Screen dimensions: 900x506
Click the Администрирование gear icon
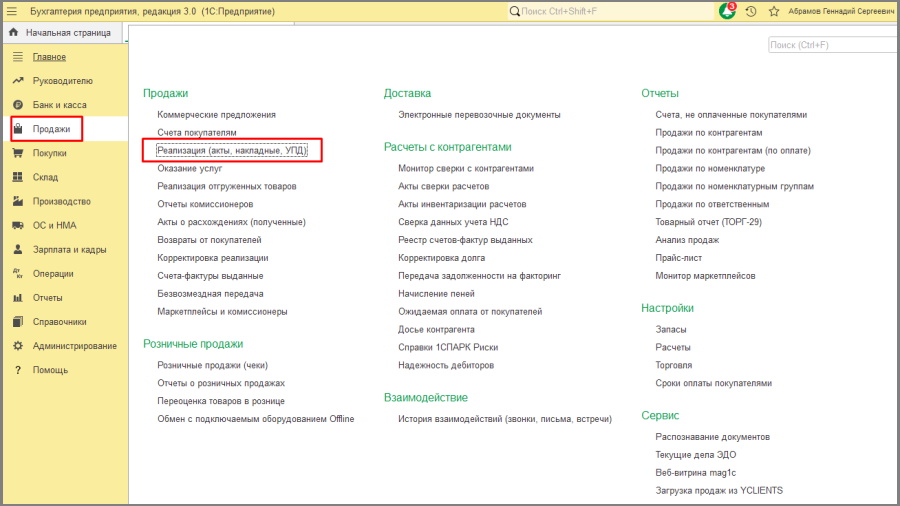click(x=17, y=346)
